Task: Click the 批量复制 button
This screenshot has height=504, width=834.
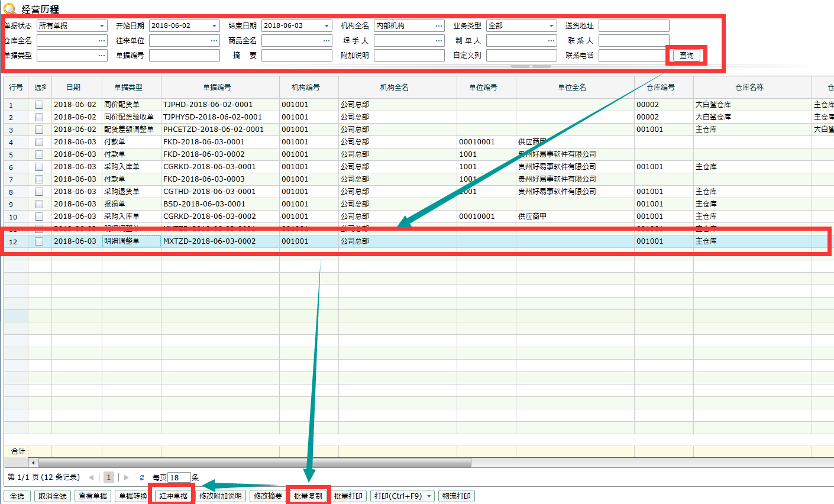Action: [308, 496]
